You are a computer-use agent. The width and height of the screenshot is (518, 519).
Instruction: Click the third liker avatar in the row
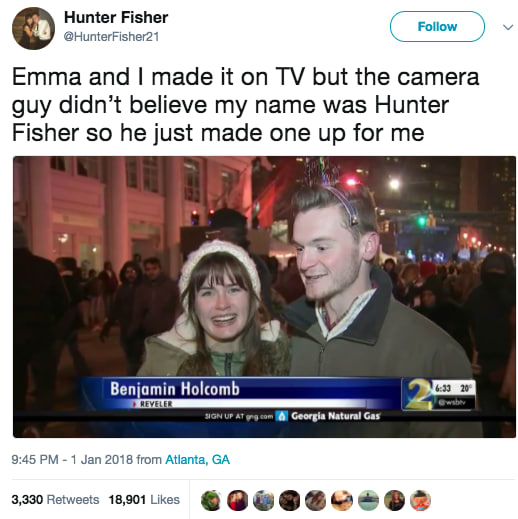pos(263,500)
